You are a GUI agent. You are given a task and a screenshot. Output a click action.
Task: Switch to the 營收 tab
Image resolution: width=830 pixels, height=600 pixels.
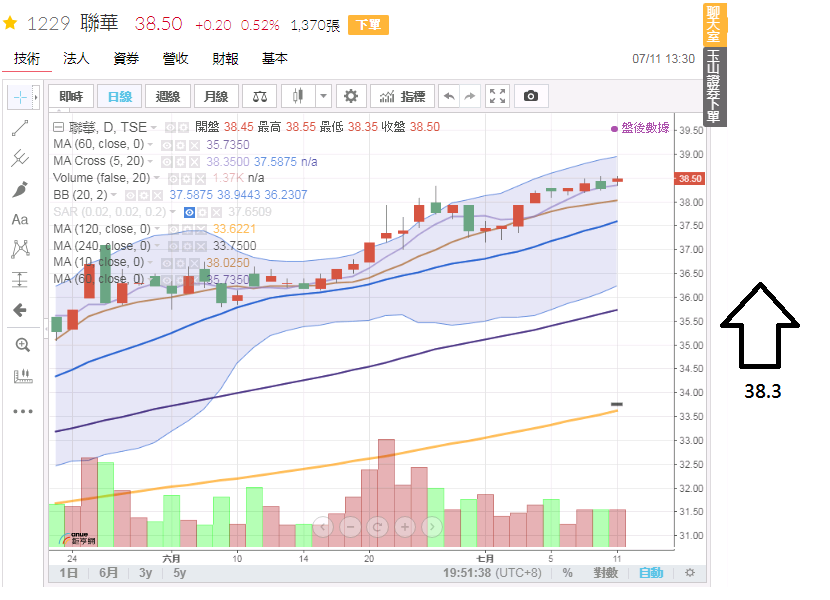pos(176,59)
